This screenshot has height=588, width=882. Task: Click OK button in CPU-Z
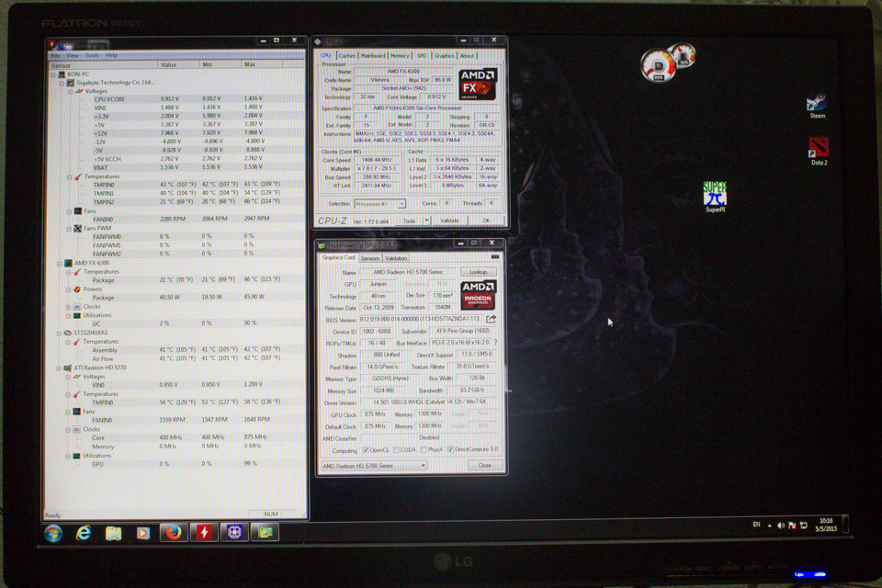click(x=486, y=220)
